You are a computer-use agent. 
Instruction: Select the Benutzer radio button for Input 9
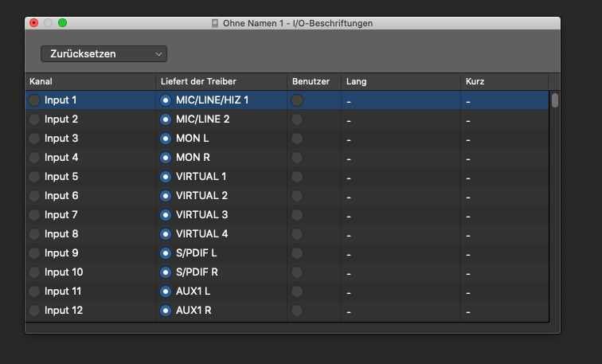(297, 253)
